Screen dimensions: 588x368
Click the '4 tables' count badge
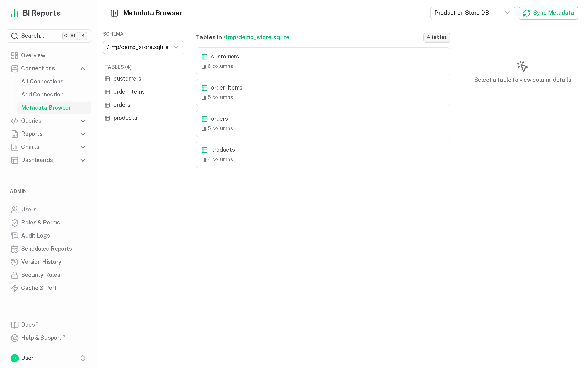pos(437,37)
